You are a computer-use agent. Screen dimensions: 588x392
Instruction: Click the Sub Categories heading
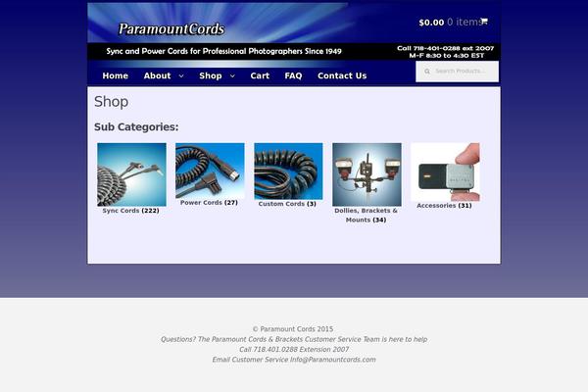point(136,127)
